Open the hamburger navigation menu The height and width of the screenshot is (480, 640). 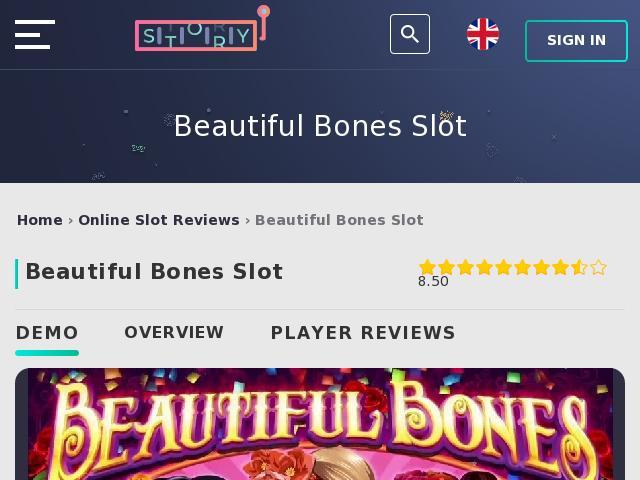coord(35,34)
